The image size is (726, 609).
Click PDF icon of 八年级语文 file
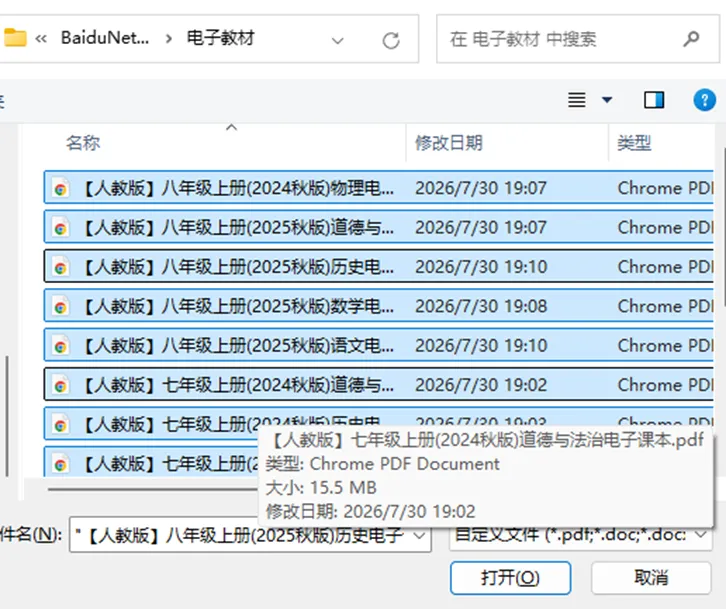click(60, 345)
